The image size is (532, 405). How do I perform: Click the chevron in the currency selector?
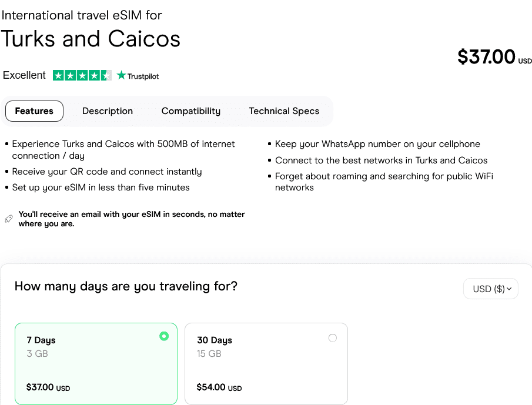[x=509, y=289]
